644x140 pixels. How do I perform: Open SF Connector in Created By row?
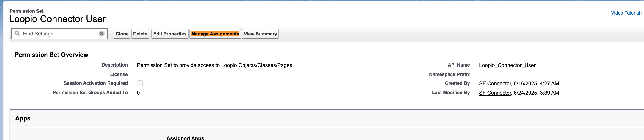495,83
